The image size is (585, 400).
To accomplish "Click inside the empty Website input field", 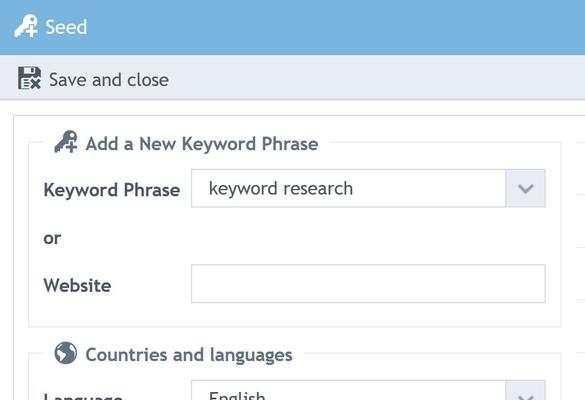I will (x=368, y=284).
